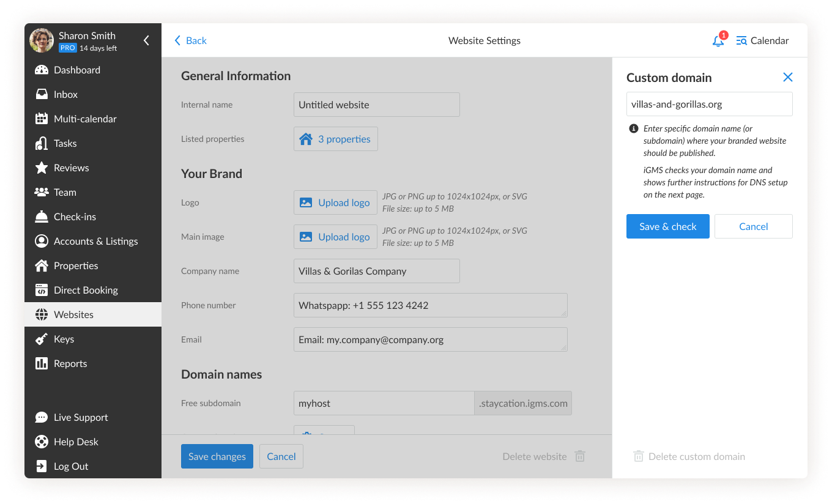Click the Keys guitar-shaped icon
The height and width of the screenshot is (504, 832).
click(42, 339)
